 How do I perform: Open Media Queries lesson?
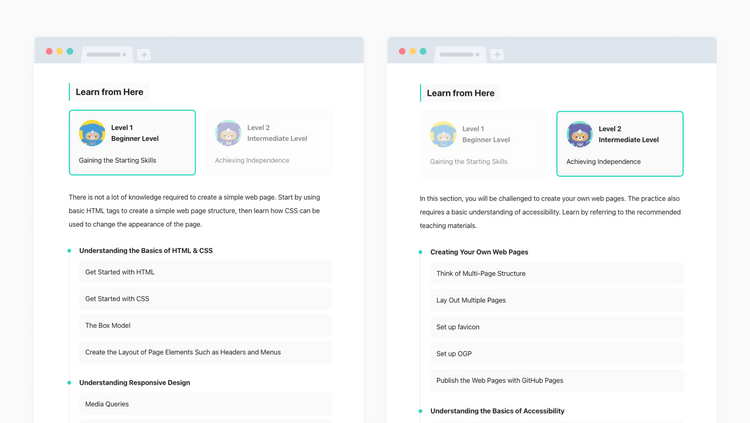tap(206, 404)
